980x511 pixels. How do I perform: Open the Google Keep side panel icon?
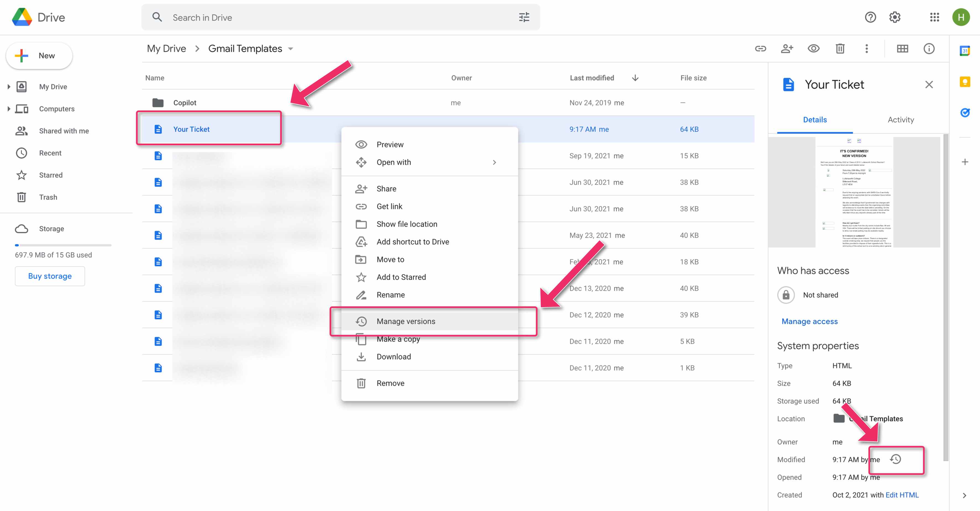965,82
